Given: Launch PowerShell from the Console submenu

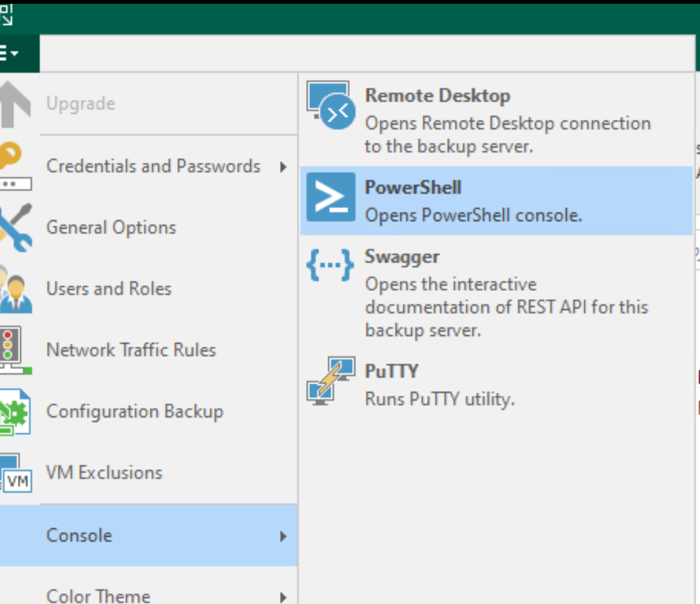Looking at the screenshot, I should click(497, 201).
